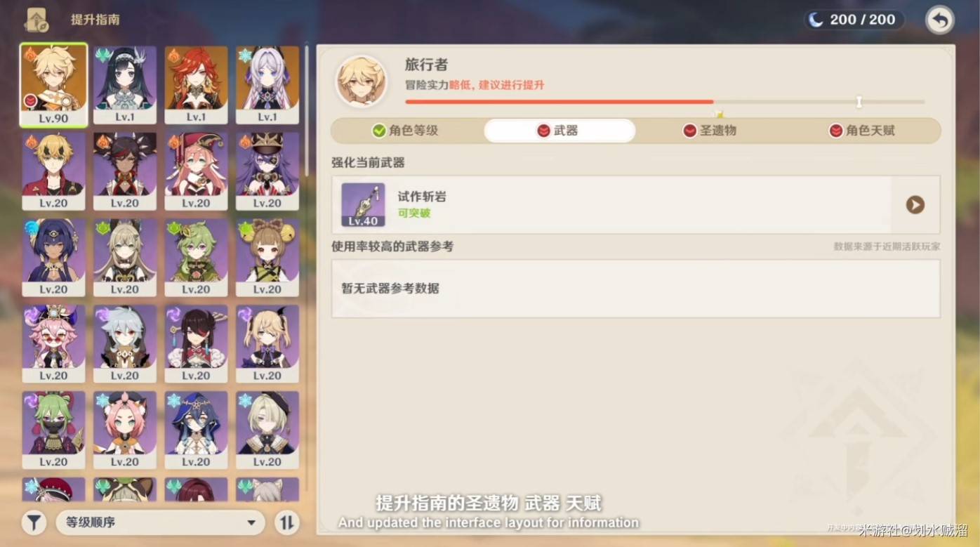
Task: Select the green-haired masked Lv.20 character
Action: click(53, 430)
